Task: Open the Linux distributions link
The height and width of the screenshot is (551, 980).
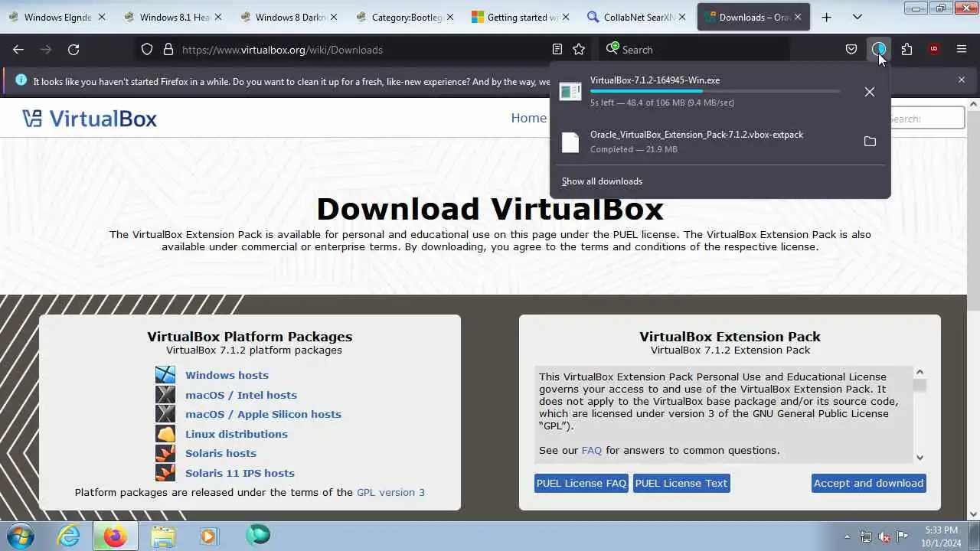Action: tap(237, 434)
